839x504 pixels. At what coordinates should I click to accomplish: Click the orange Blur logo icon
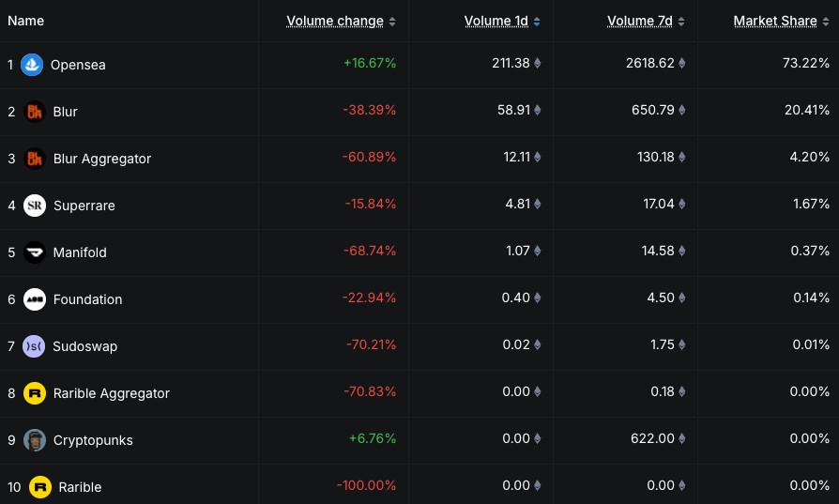click(35, 112)
